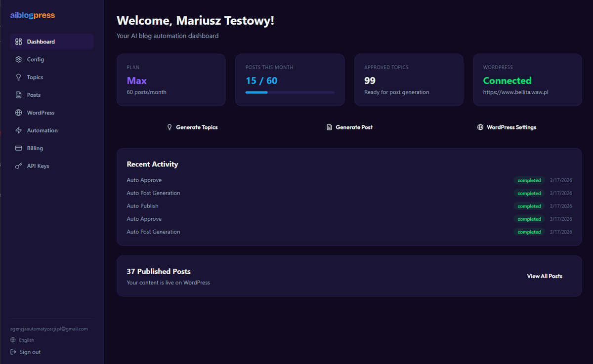Open the English language selector
Viewport: 593px width, 364px height.
22,340
